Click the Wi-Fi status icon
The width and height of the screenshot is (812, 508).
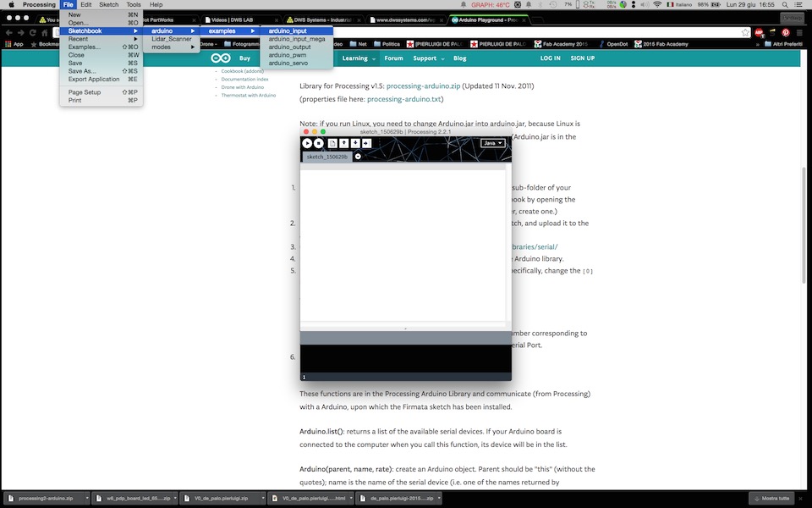pos(657,4)
